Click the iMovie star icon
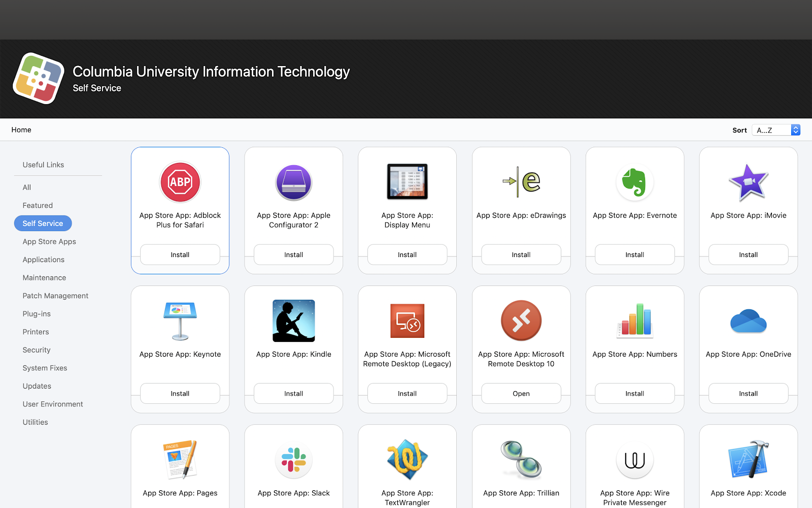The width and height of the screenshot is (812, 508). tap(749, 182)
